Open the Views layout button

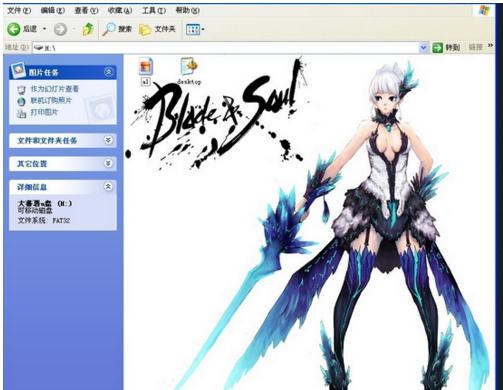click(x=195, y=29)
